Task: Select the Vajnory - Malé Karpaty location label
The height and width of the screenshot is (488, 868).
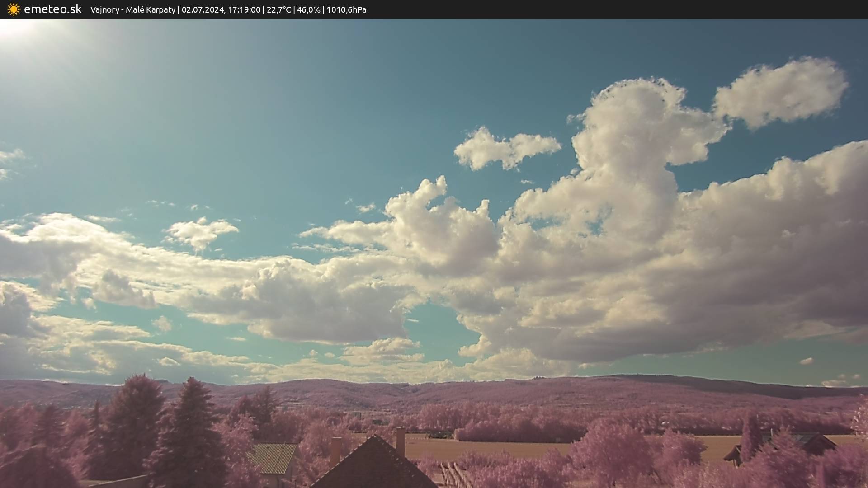Action: [x=132, y=9]
